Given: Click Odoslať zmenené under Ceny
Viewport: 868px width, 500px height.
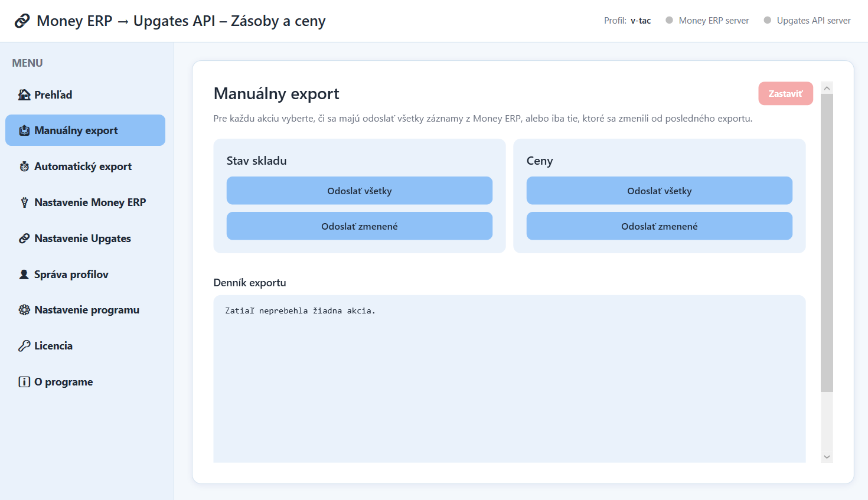Looking at the screenshot, I should 660,226.
